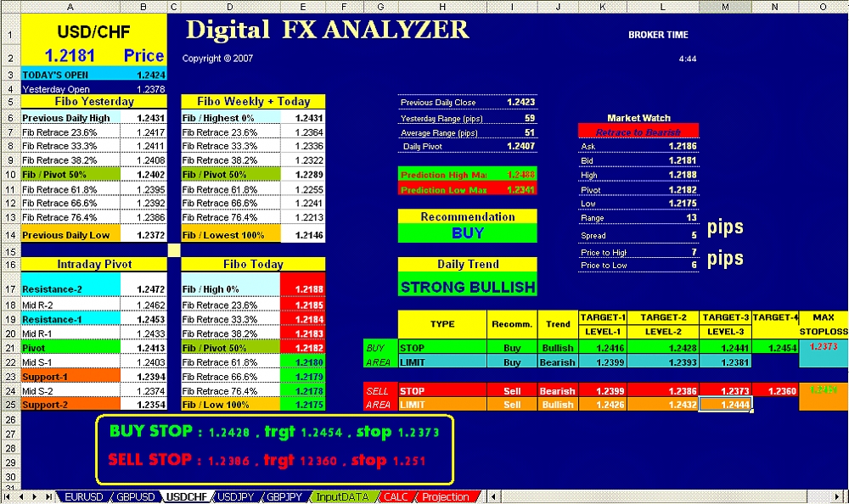Screen dimensions: 849x504
Task: Select Resistance-1 label cell
Action: [x=70, y=319]
